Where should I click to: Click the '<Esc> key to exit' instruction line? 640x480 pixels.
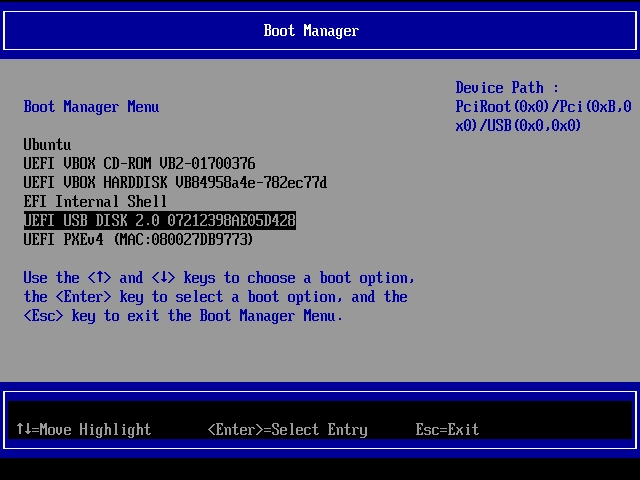tap(183, 316)
